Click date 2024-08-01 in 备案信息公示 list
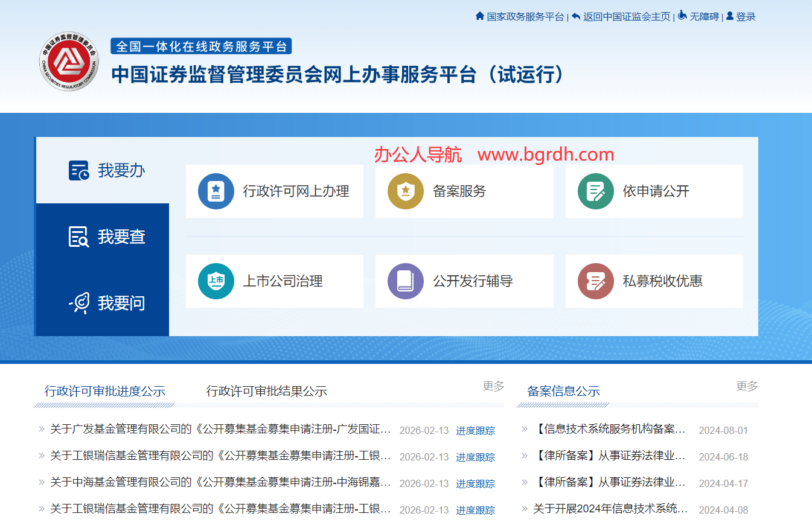812x522 pixels. tap(723, 430)
